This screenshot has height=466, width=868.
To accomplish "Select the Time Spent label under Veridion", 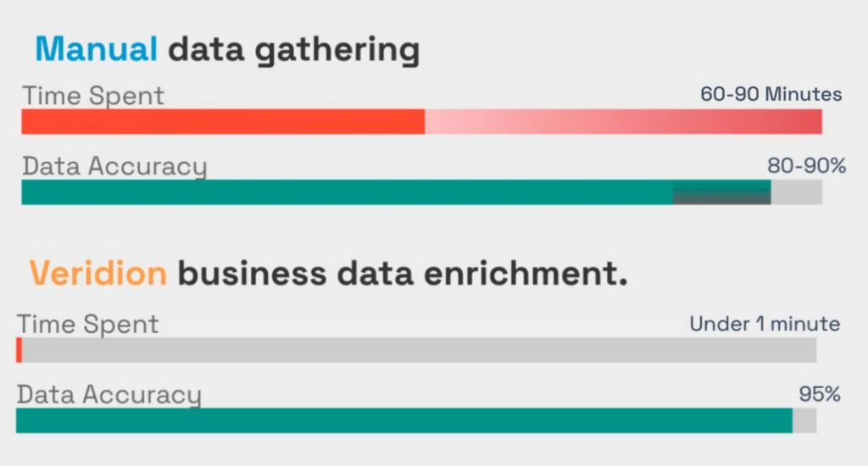I will pyautogui.click(x=88, y=324).
